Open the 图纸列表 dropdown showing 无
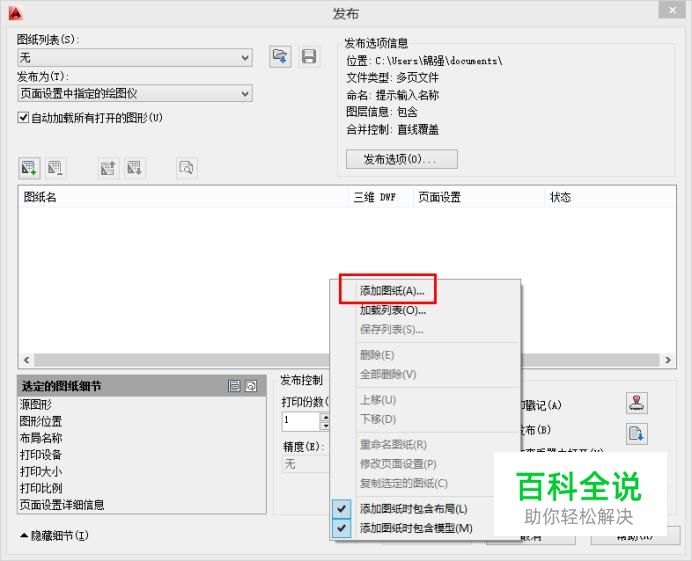Viewport: 692px width, 561px height. click(x=135, y=57)
